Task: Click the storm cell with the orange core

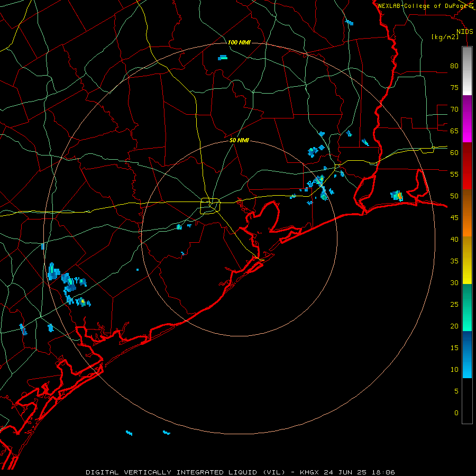Action: 397,196
